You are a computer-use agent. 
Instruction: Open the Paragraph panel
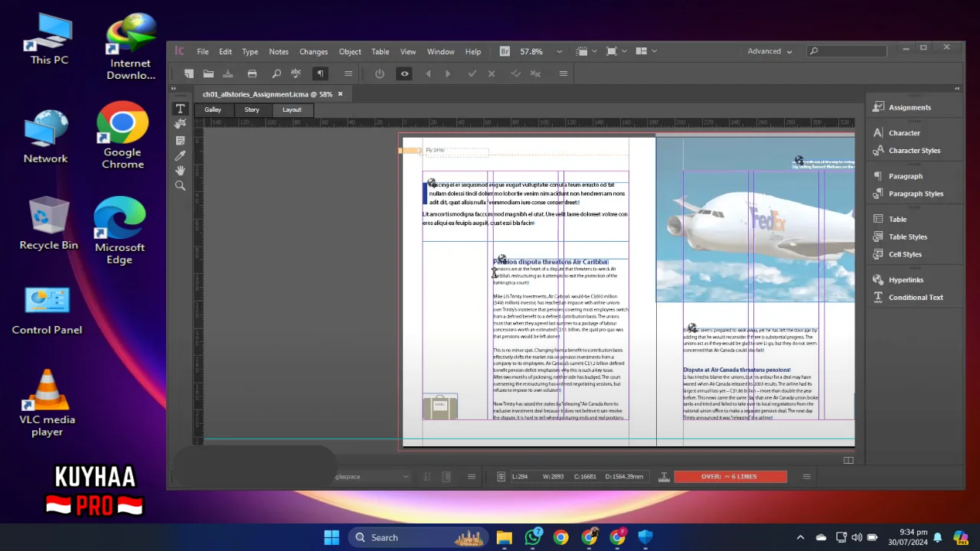(906, 176)
